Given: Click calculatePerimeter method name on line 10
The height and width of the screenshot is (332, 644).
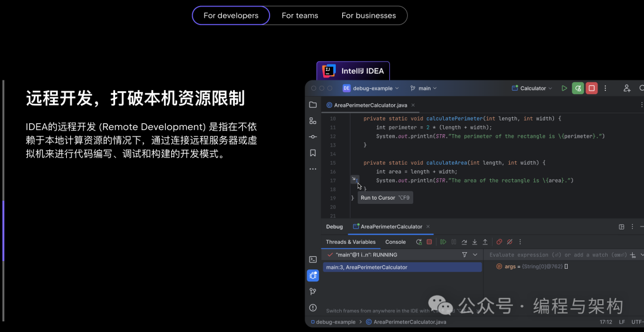Looking at the screenshot, I should click(454, 119).
